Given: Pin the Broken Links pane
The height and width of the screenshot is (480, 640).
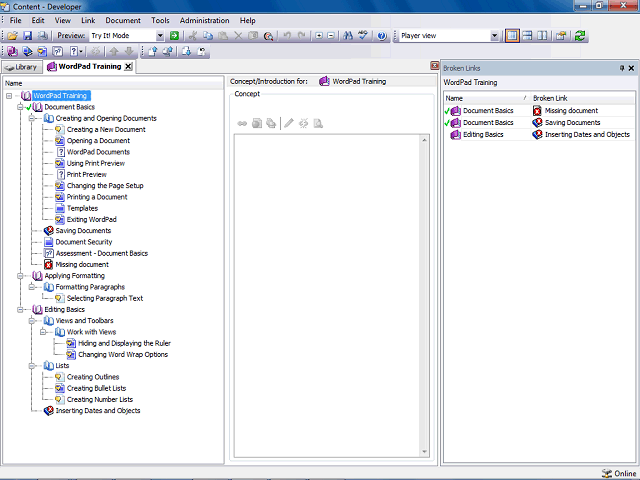Looking at the screenshot, I should (x=622, y=68).
